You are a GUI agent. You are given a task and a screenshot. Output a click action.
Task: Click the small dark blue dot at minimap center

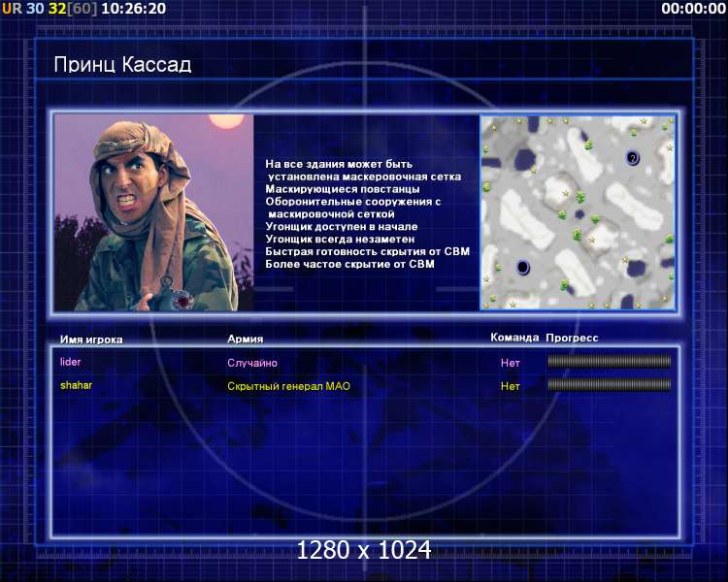(578, 215)
